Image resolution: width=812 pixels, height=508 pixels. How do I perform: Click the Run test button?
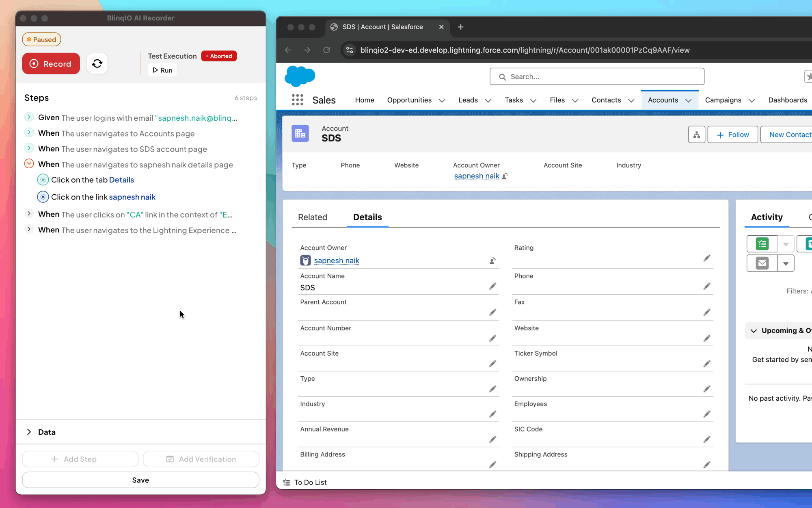click(162, 70)
